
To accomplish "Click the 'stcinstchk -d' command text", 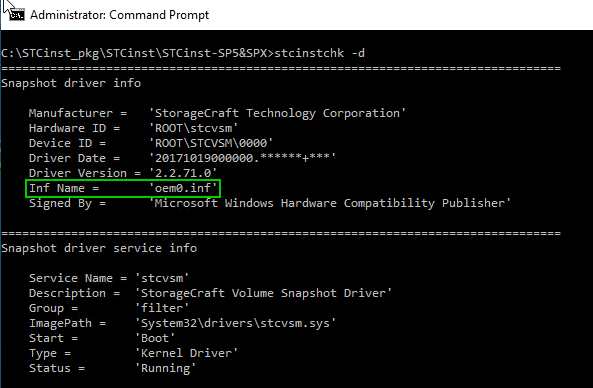I will (320, 53).
